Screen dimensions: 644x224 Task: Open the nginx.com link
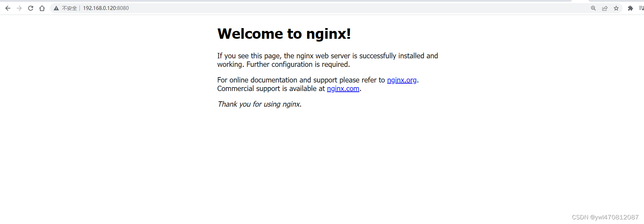(x=343, y=89)
